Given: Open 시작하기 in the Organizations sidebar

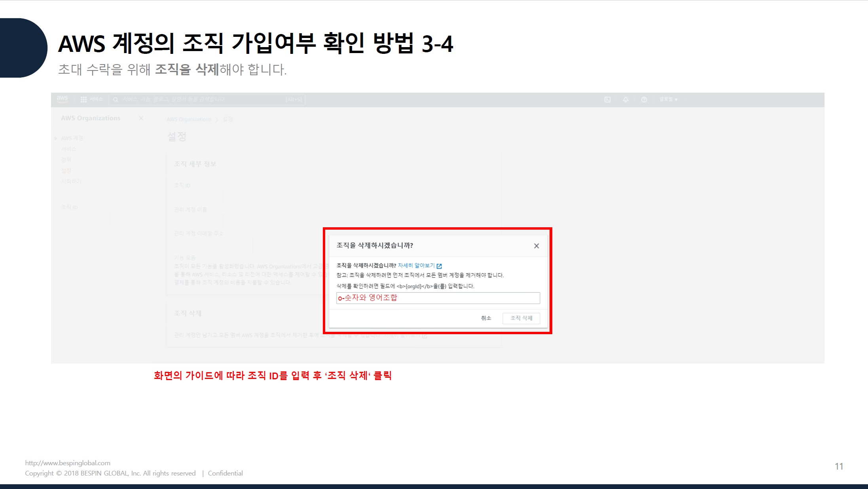Looking at the screenshot, I should pos(71,182).
